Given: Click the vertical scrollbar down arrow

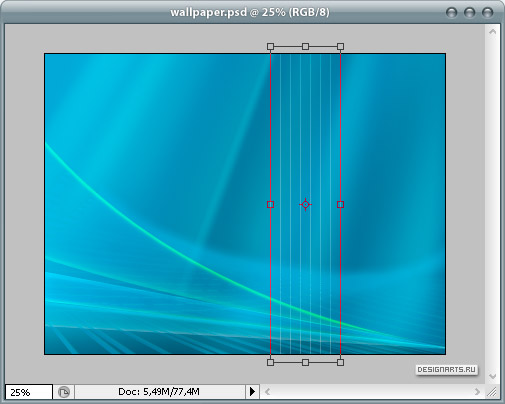Looking at the screenshot, I should pos(493,376).
